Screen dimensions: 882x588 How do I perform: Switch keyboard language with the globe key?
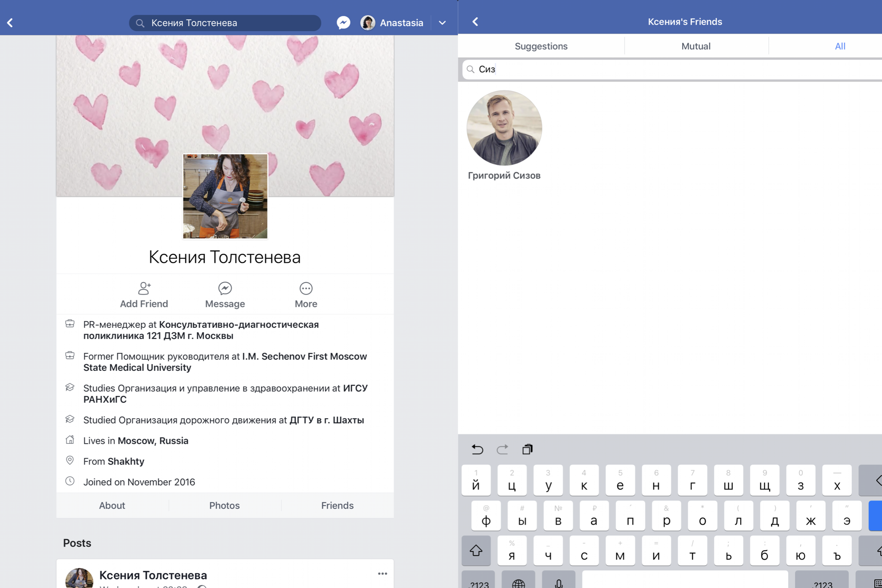pyautogui.click(x=519, y=582)
